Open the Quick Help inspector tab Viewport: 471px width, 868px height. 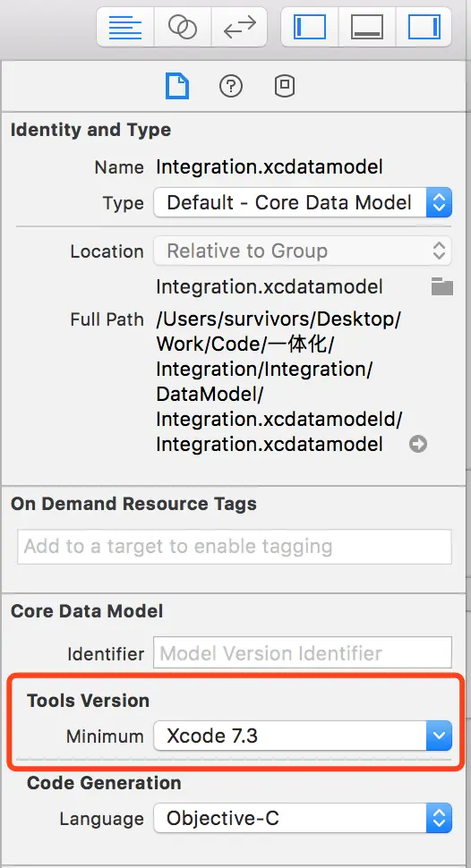pyautogui.click(x=231, y=87)
